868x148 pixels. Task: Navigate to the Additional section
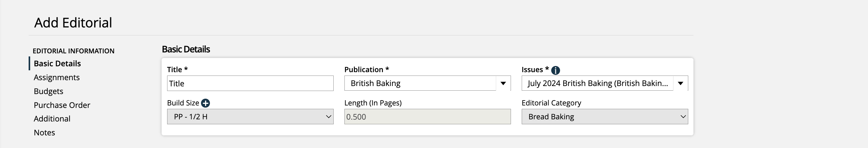coord(52,119)
